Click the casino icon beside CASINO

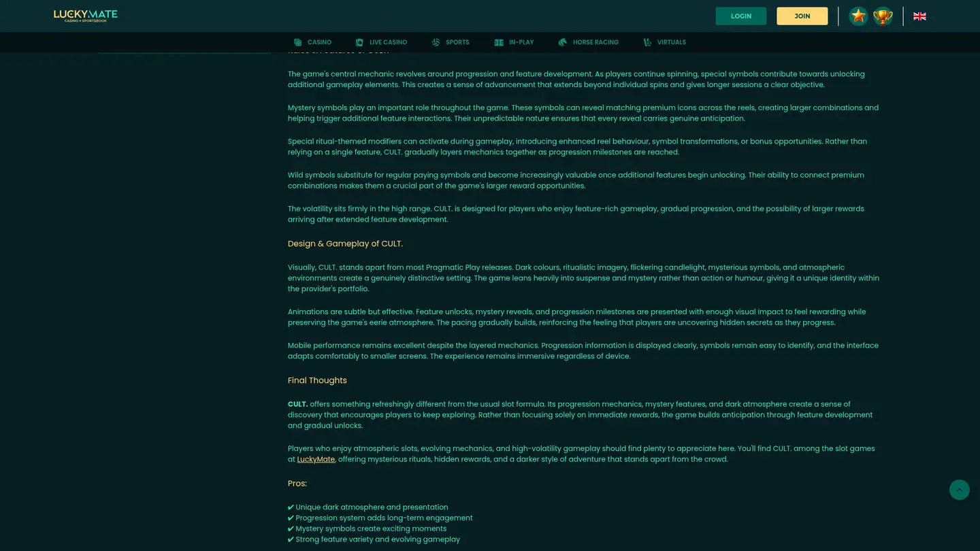[298, 42]
